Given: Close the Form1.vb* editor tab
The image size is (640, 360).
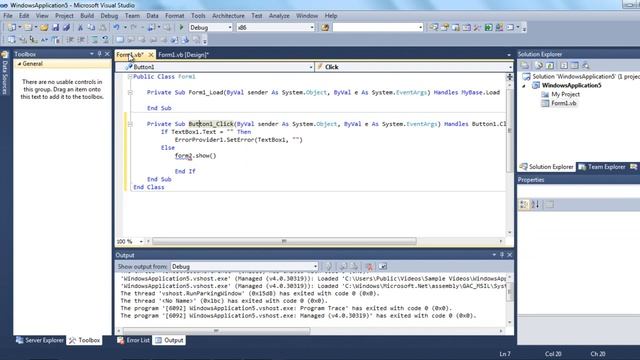Looking at the screenshot, I should (x=151, y=55).
